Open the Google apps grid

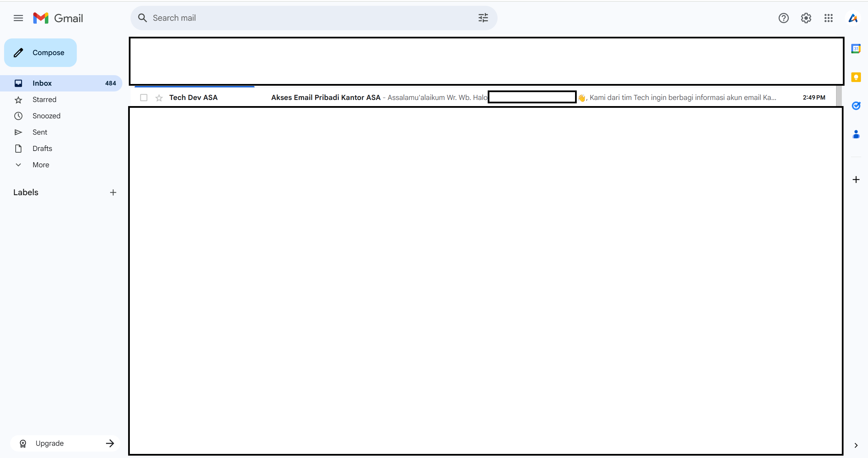(x=828, y=18)
